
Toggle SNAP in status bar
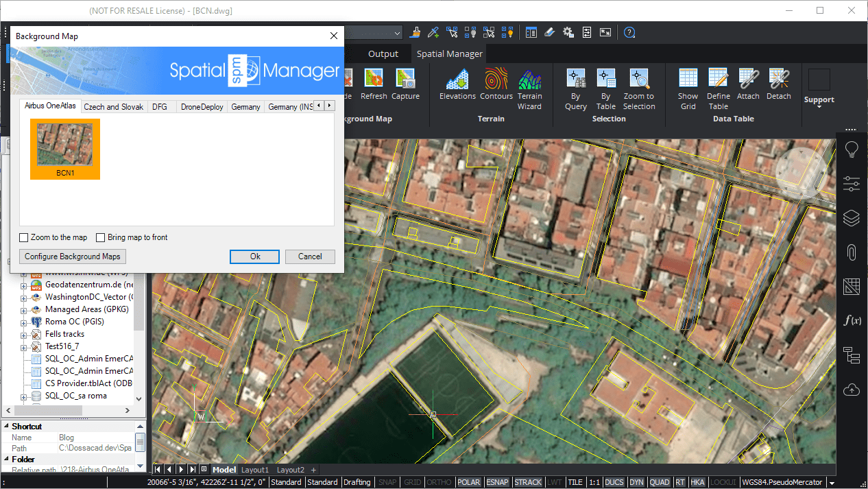point(387,482)
